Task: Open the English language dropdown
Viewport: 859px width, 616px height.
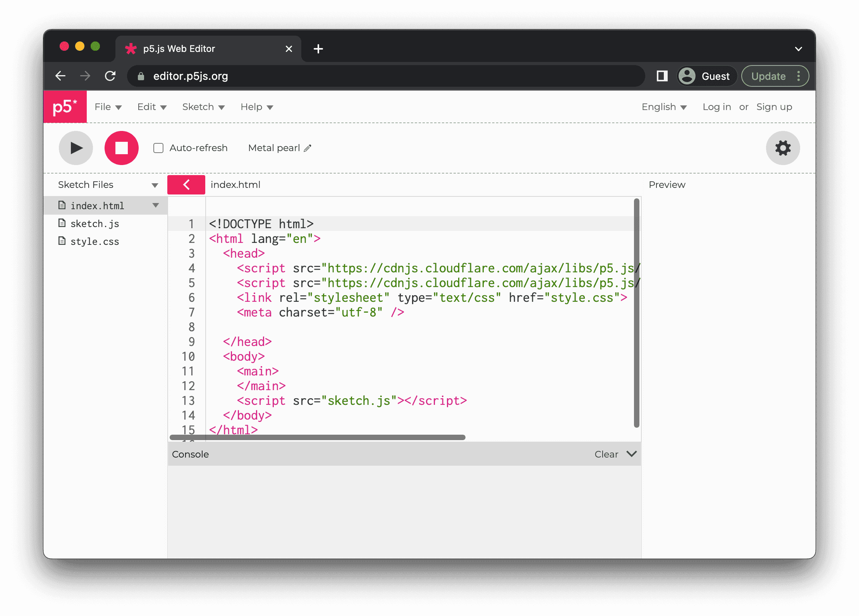Action: pyautogui.click(x=664, y=107)
